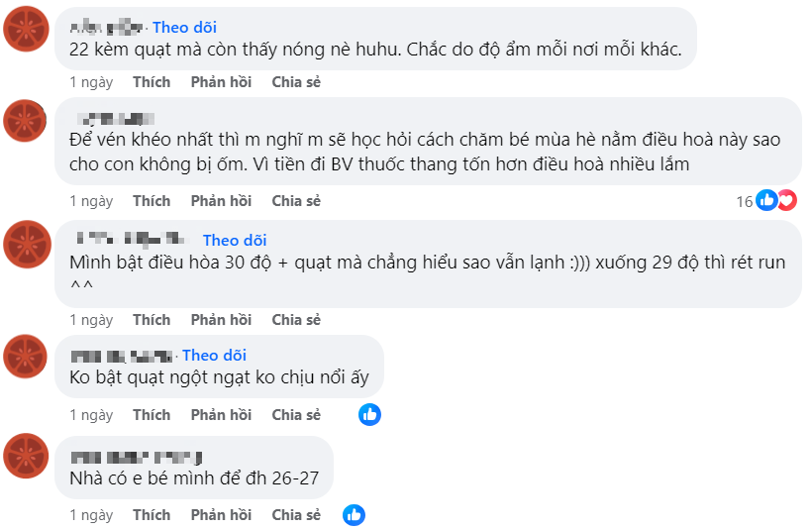Click the red heart reaction icon
812x530 pixels.
(x=787, y=200)
